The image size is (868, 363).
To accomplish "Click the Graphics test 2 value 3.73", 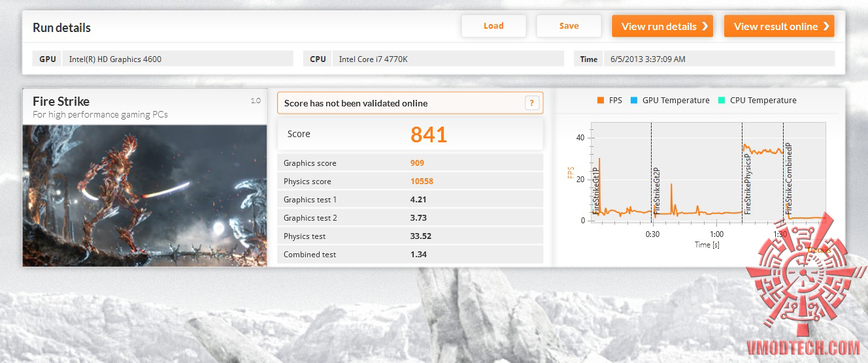I will [418, 218].
